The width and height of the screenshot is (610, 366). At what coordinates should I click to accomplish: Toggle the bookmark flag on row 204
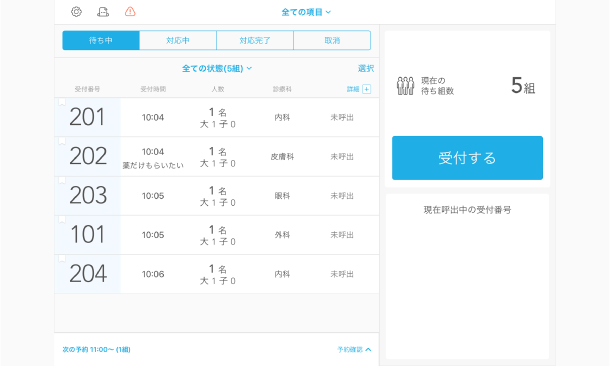click(x=62, y=259)
